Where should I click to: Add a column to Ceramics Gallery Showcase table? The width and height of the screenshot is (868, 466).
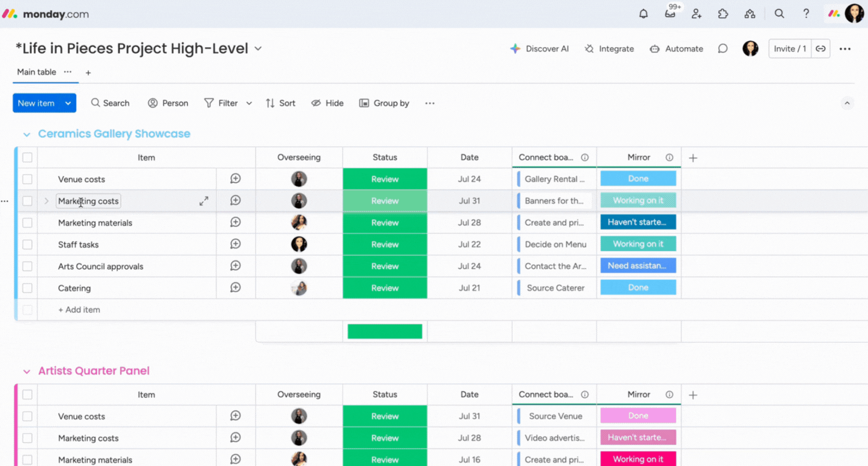(x=693, y=158)
